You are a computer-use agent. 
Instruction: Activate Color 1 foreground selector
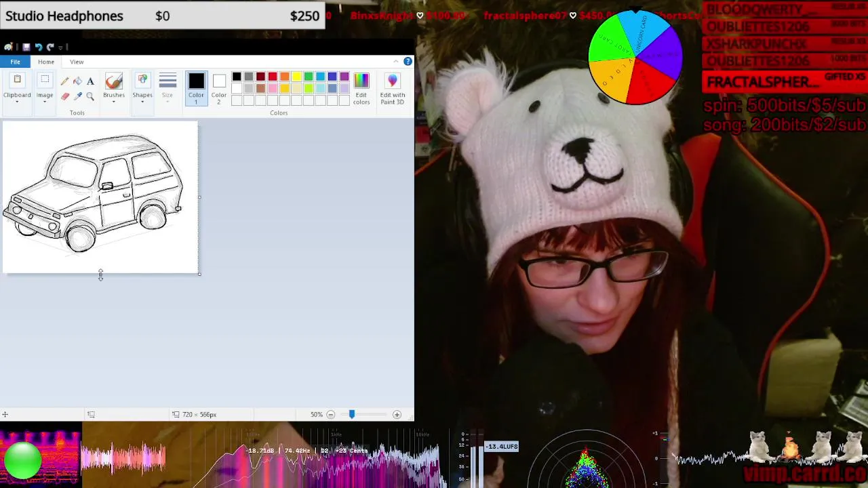(x=196, y=88)
